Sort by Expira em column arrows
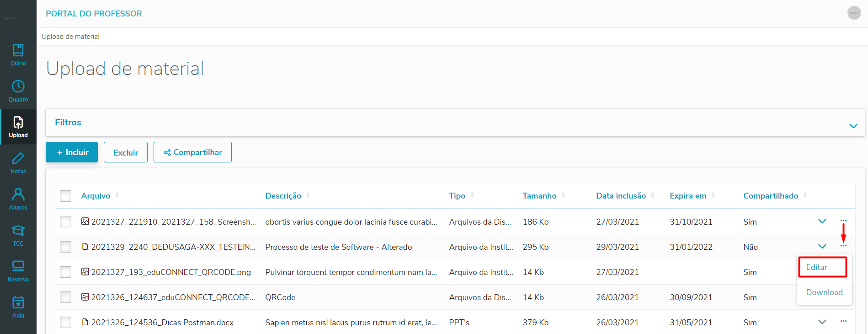This screenshot has width=868, height=334. click(x=713, y=195)
